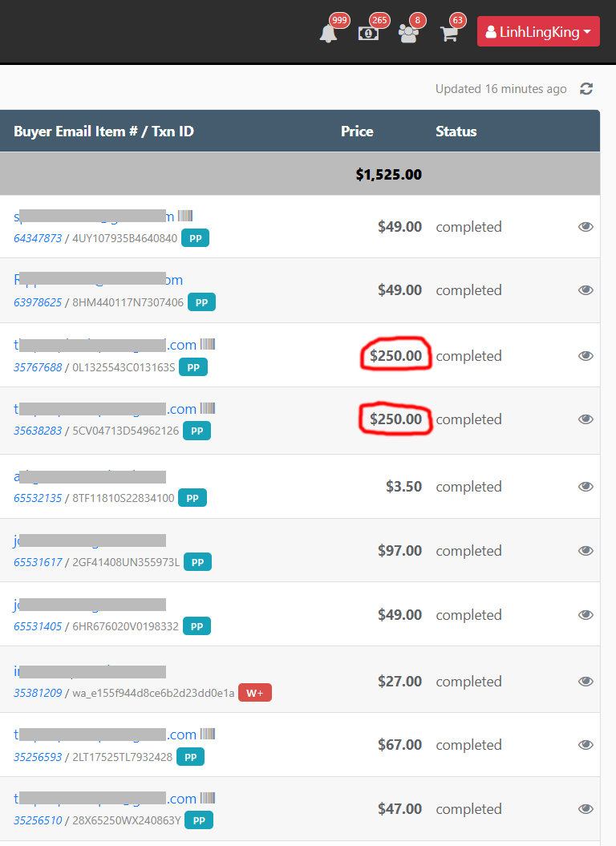Expand the LinhLingKing account dropdown
This screenshot has width=616, height=846.
[538, 32]
